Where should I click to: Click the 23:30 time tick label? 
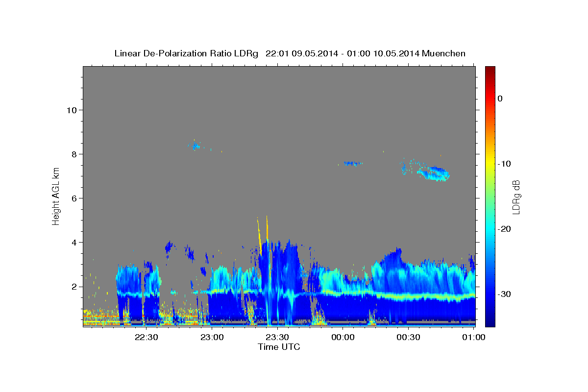[x=277, y=337]
